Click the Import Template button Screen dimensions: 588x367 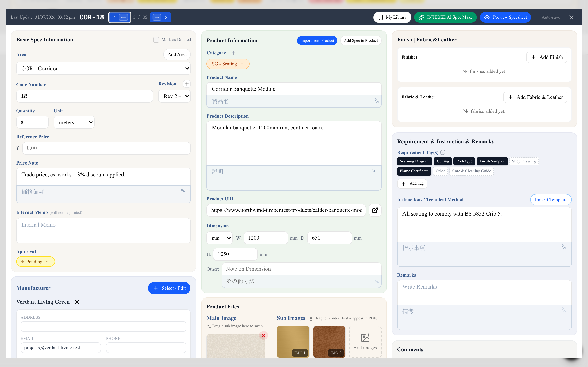551,200
